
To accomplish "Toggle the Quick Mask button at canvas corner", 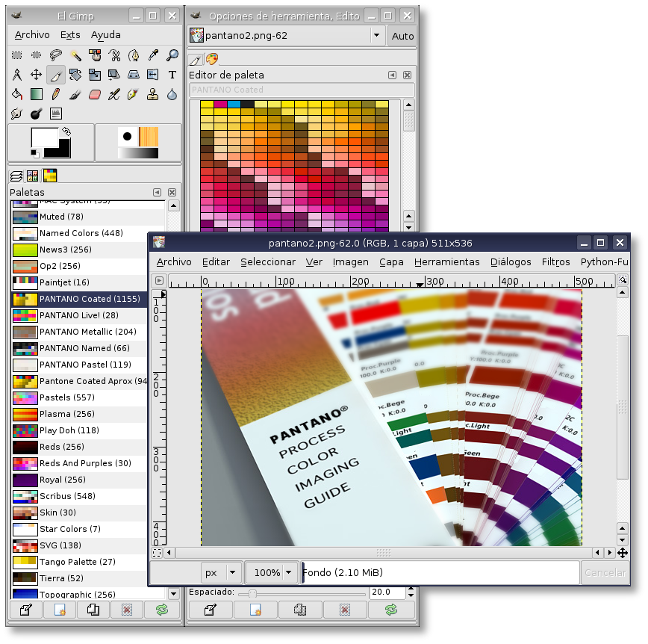I will 157,553.
